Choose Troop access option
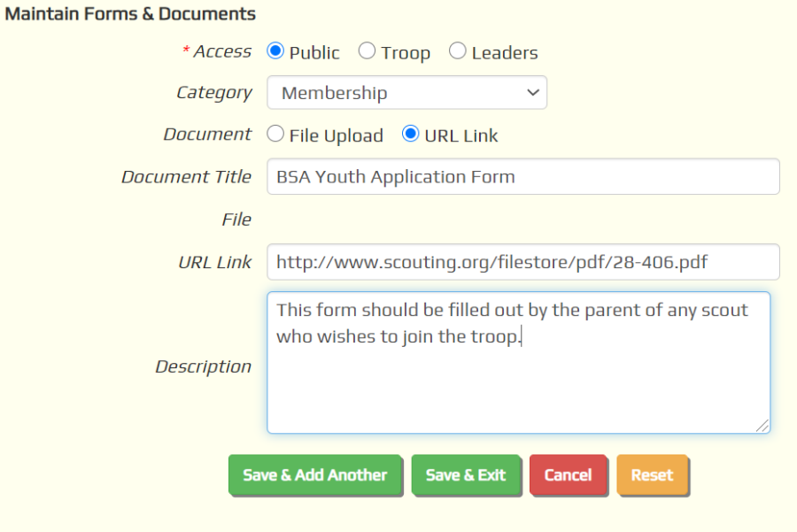This screenshot has width=797, height=532. (367, 50)
